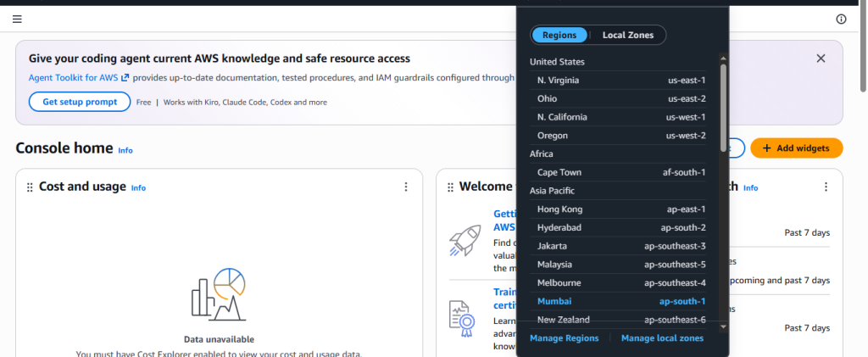Open Info link beside Cost and usage
868x357 pixels.
click(138, 188)
